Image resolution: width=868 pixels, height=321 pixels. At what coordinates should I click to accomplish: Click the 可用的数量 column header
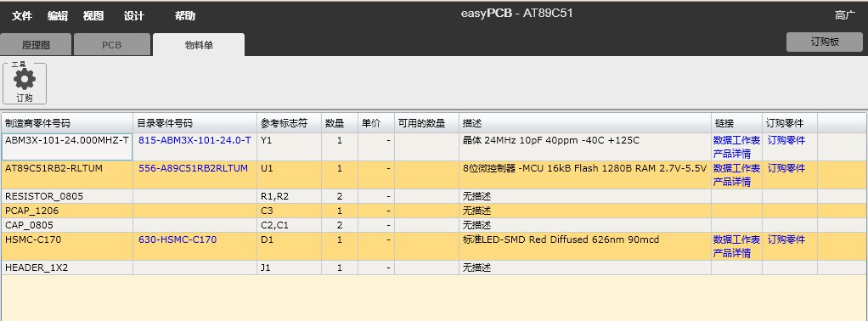(427, 123)
